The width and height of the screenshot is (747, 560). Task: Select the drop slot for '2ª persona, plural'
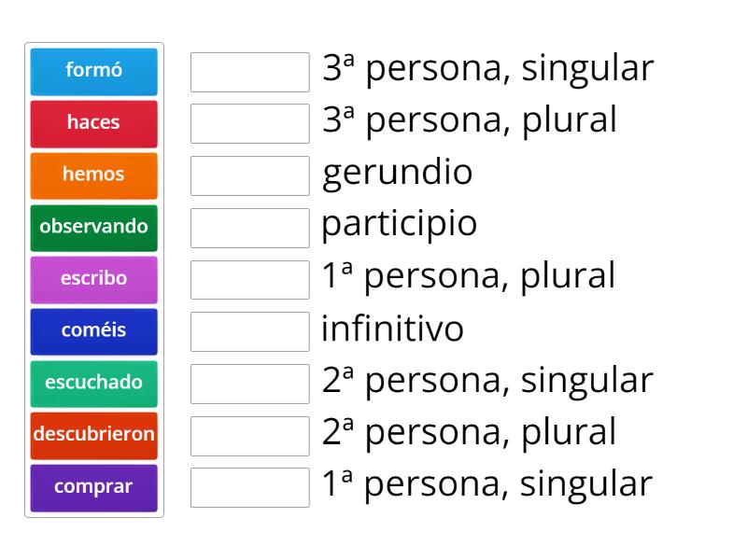tap(249, 435)
